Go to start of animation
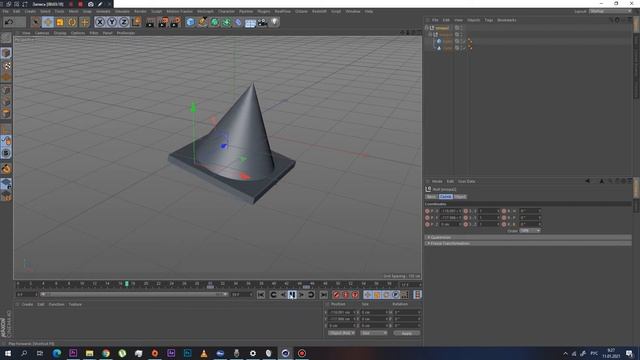This screenshot has height=360, width=640. [x=261, y=295]
